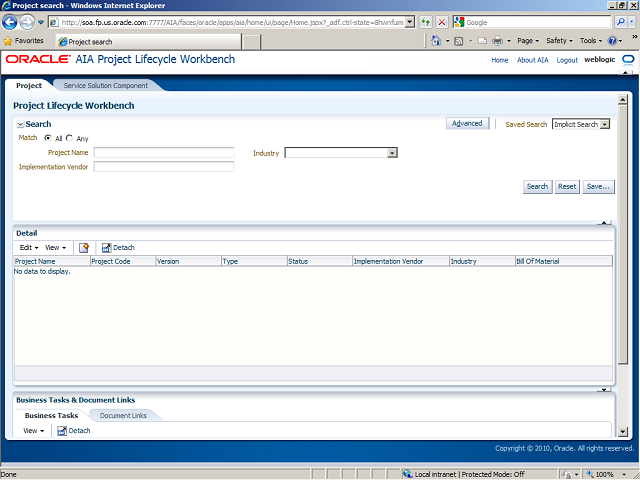Click the browser Back arrow button
This screenshot has height=480, width=640.
[x=11, y=21]
